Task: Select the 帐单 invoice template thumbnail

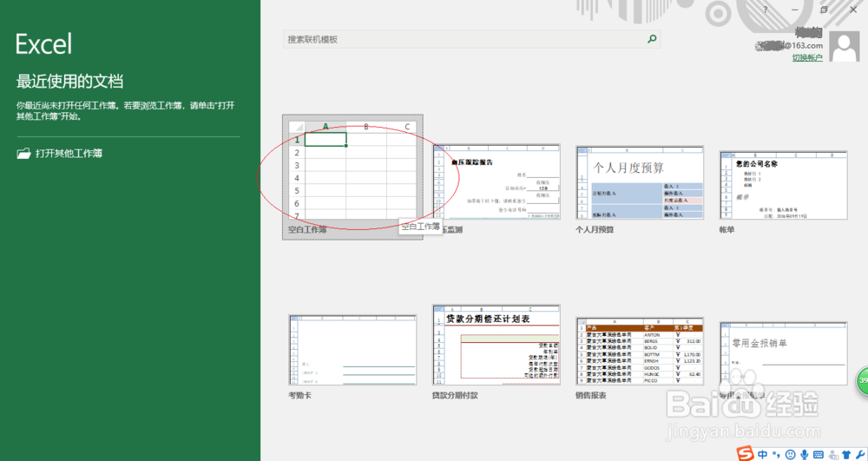Action: [783, 184]
